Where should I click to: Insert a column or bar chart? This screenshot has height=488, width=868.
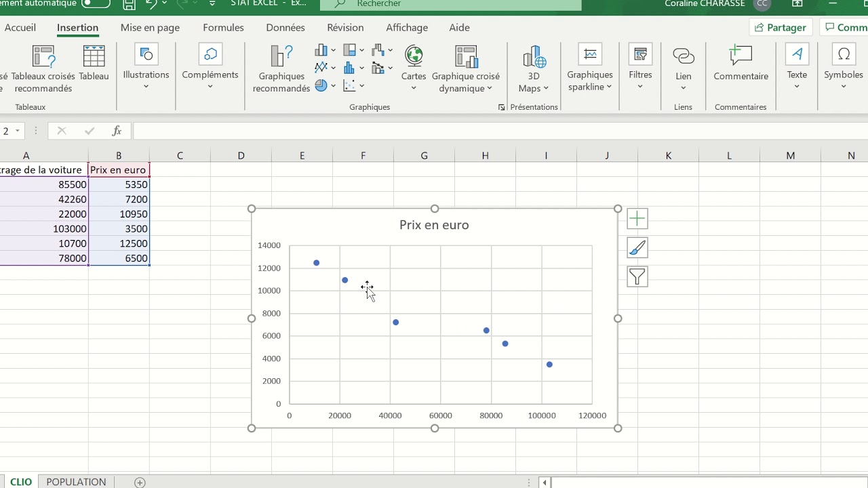[x=321, y=50]
